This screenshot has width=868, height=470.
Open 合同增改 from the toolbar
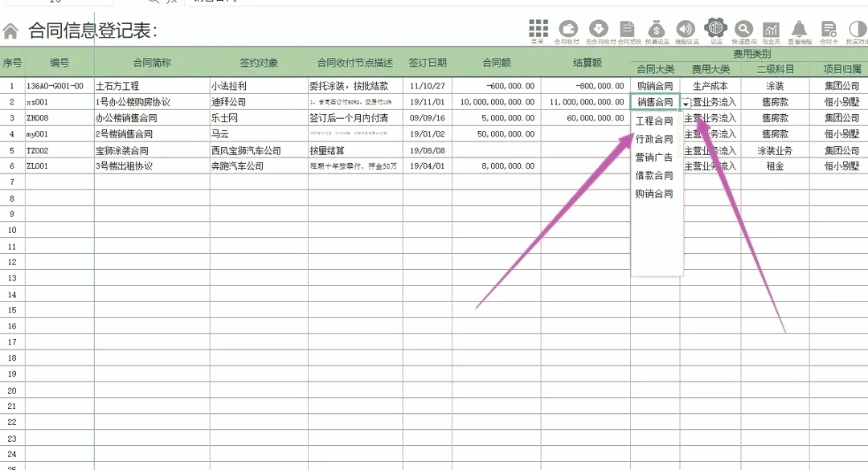626,30
